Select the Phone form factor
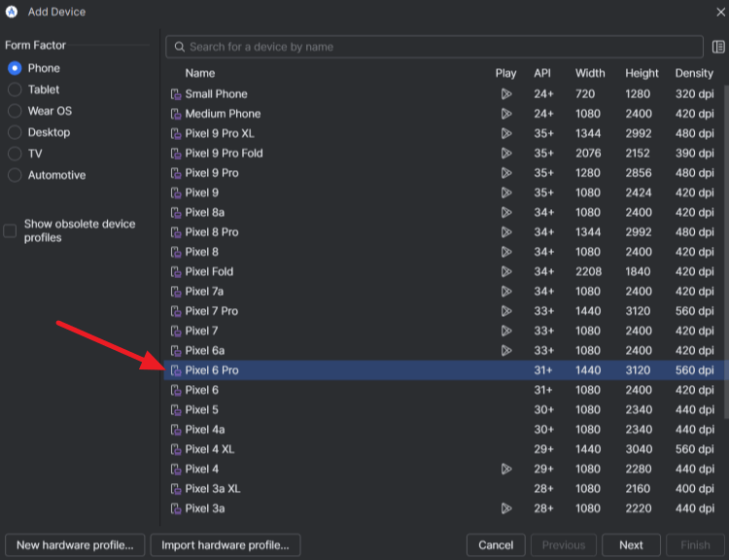The image size is (729, 560). click(x=15, y=68)
